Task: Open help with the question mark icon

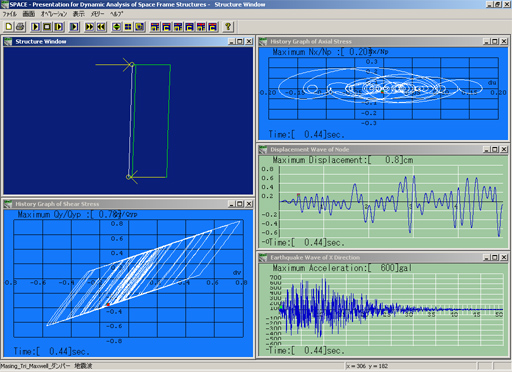Action: 228,27
